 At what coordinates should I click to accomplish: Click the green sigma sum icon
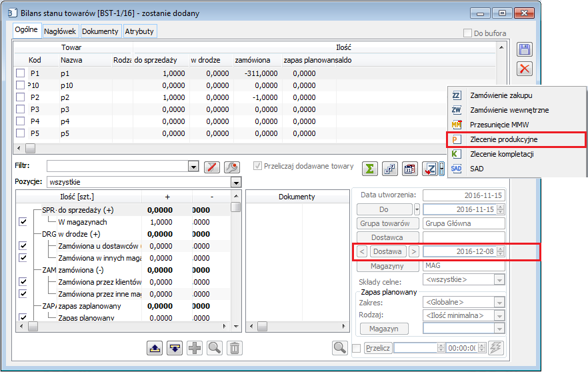tap(370, 169)
